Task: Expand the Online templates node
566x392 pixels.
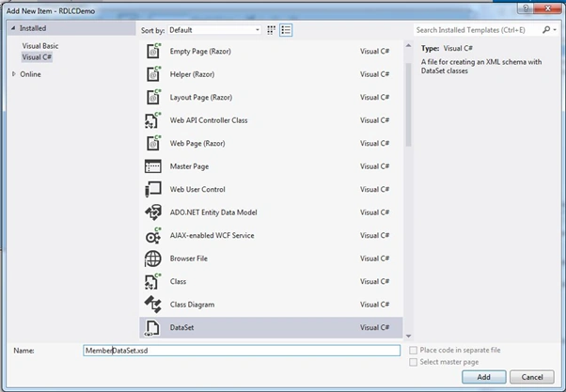Action: [14, 74]
